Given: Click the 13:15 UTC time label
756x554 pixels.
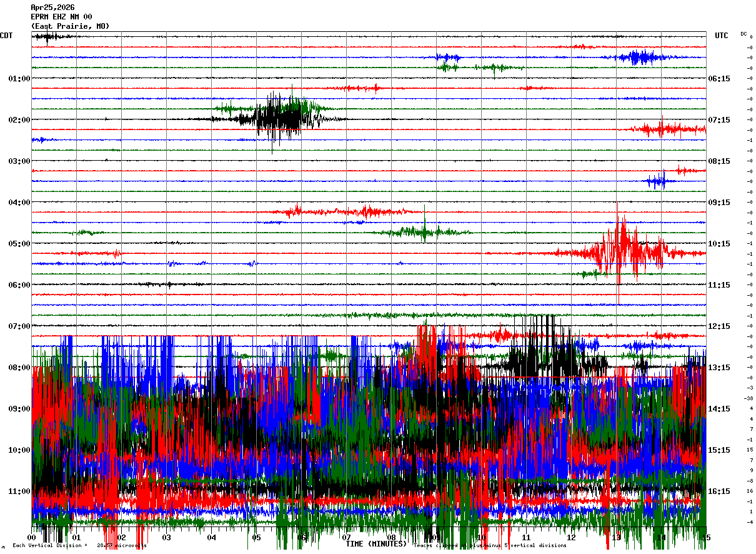Looking at the screenshot, I should click(719, 368).
